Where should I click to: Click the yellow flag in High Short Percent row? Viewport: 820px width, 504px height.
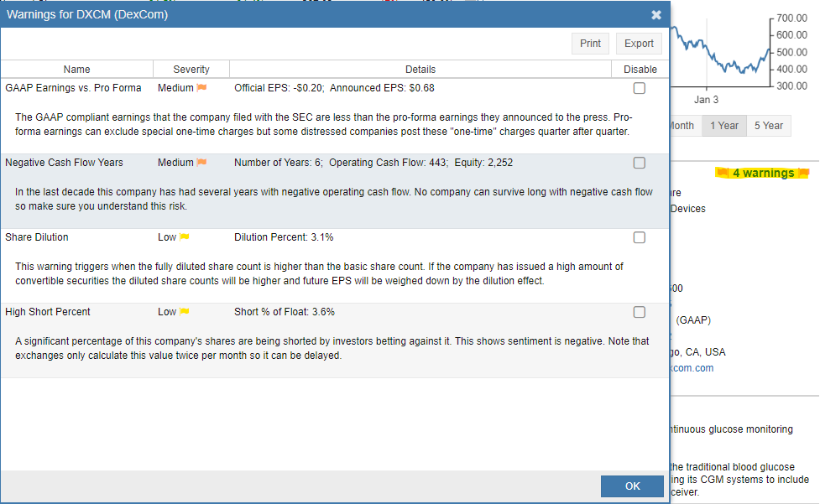(184, 312)
